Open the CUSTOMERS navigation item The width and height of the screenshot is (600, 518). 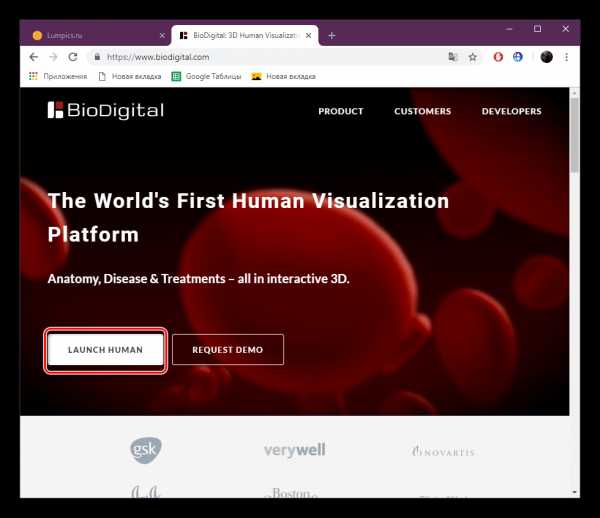click(x=422, y=111)
